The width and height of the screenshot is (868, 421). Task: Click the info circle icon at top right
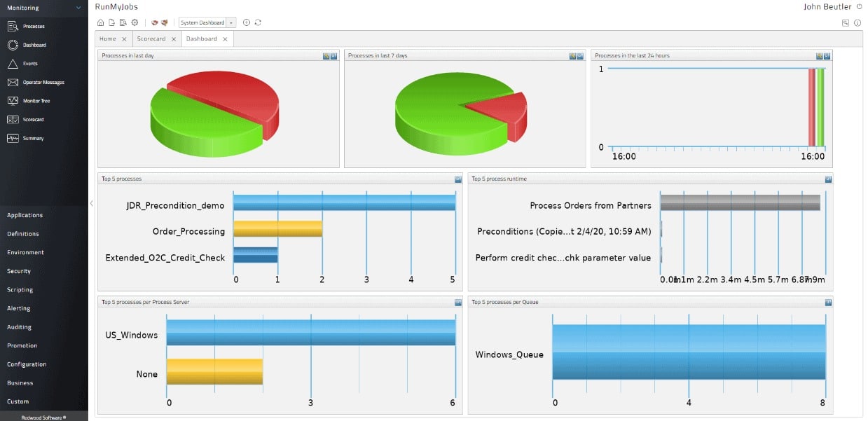tap(857, 23)
